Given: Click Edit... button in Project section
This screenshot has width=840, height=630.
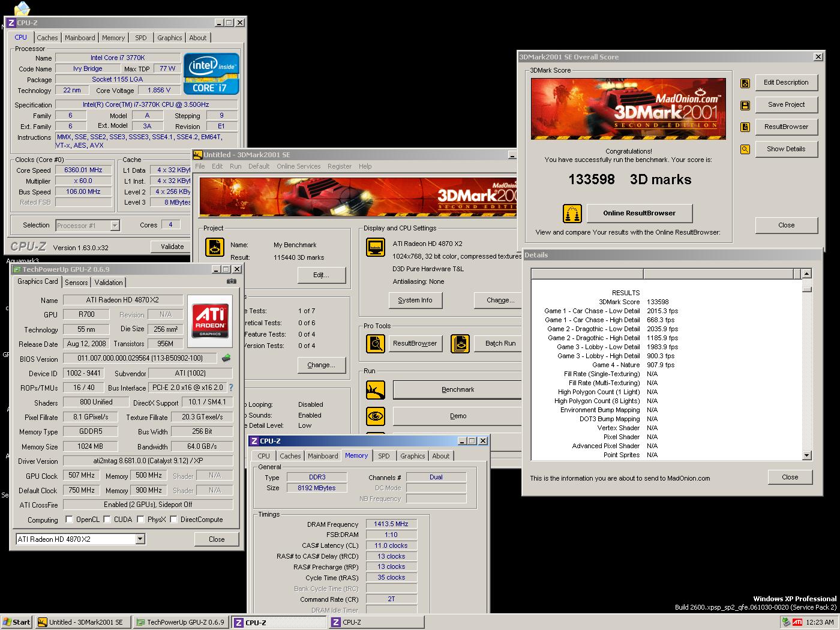Looking at the screenshot, I should pyautogui.click(x=322, y=275).
